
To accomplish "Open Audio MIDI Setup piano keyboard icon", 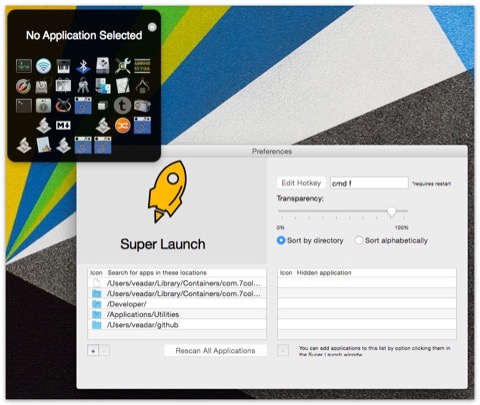I will pos(63,66).
